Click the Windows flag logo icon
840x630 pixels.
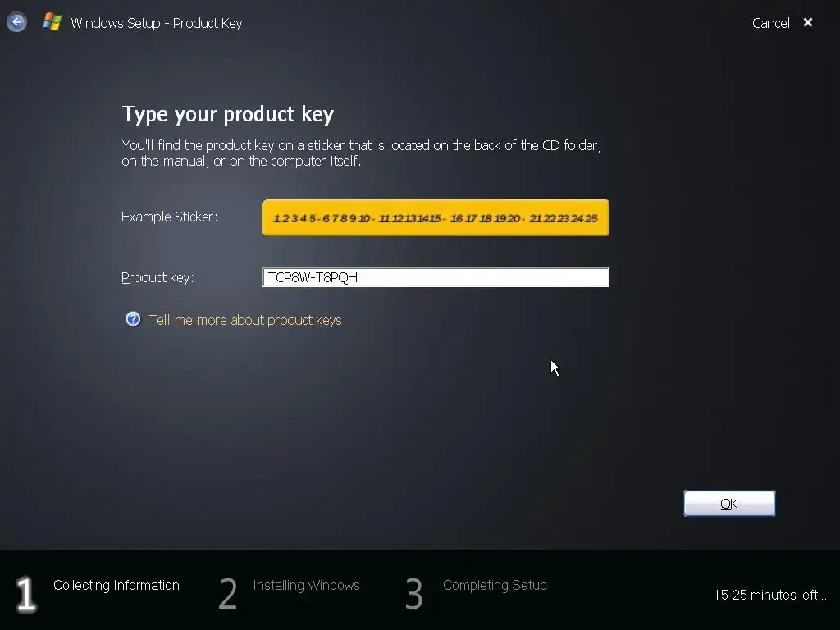click(52, 22)
